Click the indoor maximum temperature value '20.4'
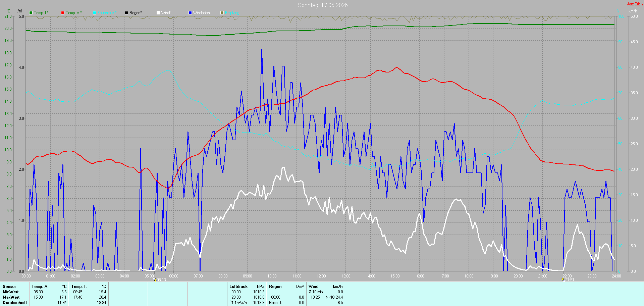Viewport: 644px width, 306px height. coord(103,297)
